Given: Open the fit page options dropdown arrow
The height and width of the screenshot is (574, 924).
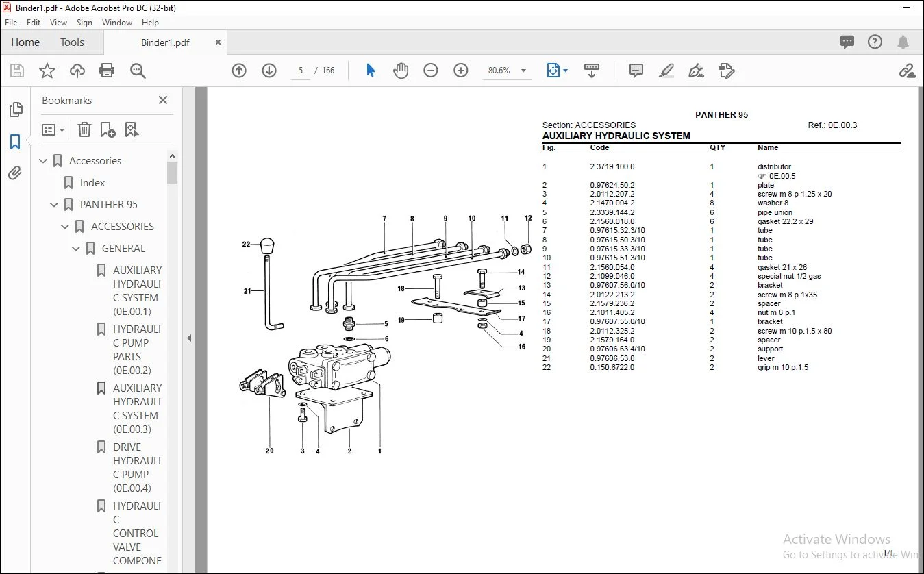Looking at the screenshot, I should coord(565,71).
